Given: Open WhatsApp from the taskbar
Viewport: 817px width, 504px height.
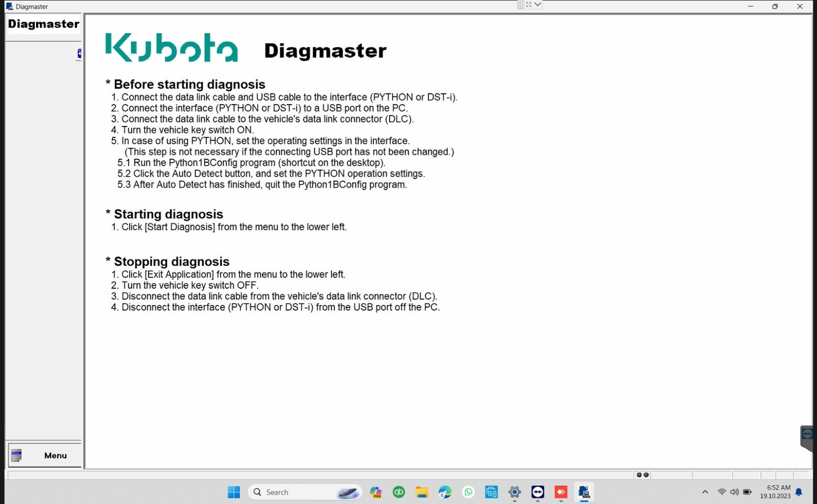Looking at the screenshot, I should coord(468,492).
